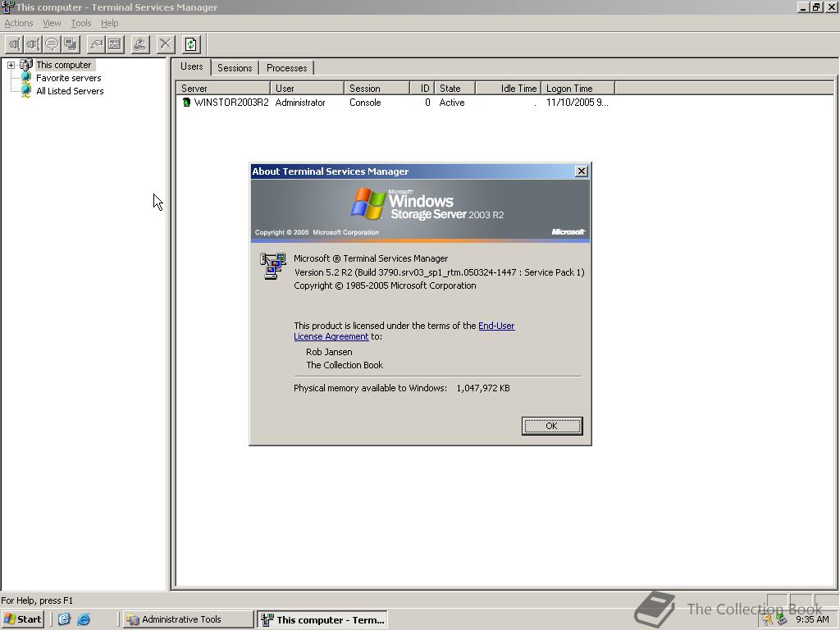The height and width of the screenshot is (630, 840).
Task: Click the Favorite servers globe icon
Action: point(25,78)
